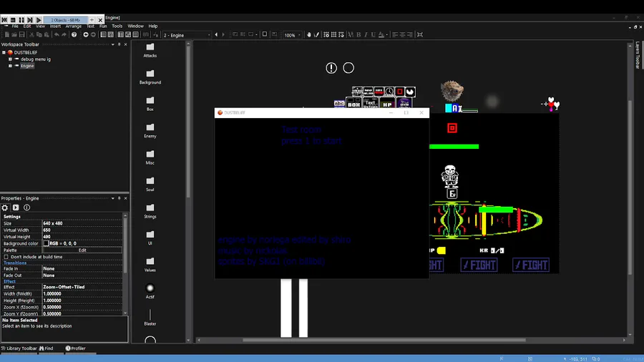Open the Enemy object folder
This screenshot has width=644, height=362.
[150, 130]
